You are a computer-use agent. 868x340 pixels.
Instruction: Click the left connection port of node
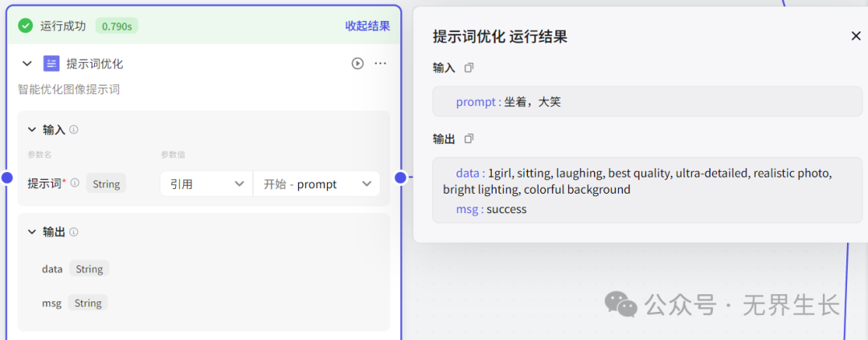6,177
